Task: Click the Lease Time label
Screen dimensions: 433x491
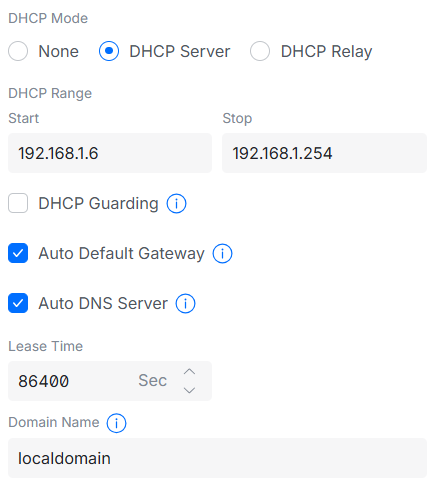Action: [x=46, y=346]
